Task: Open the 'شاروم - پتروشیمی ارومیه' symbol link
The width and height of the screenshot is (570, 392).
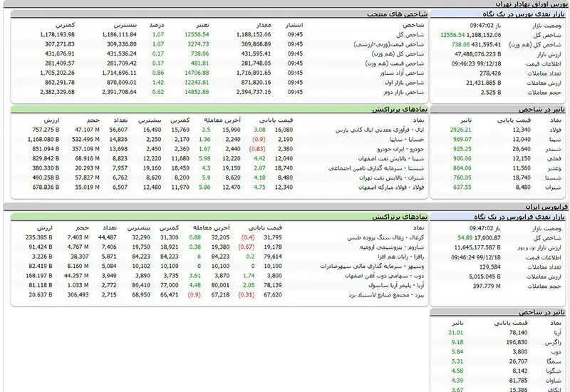Action: click(x=392, y=247)
